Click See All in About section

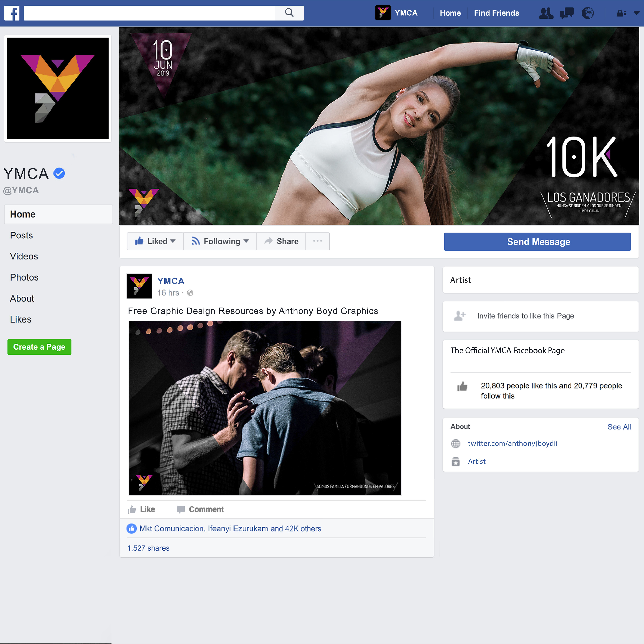click(x=619, y=427)
